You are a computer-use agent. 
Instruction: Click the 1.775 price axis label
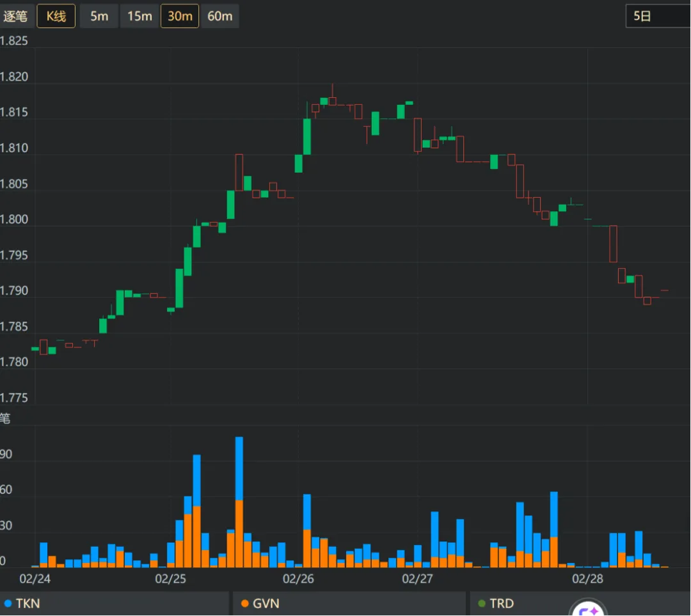point(13,398)
